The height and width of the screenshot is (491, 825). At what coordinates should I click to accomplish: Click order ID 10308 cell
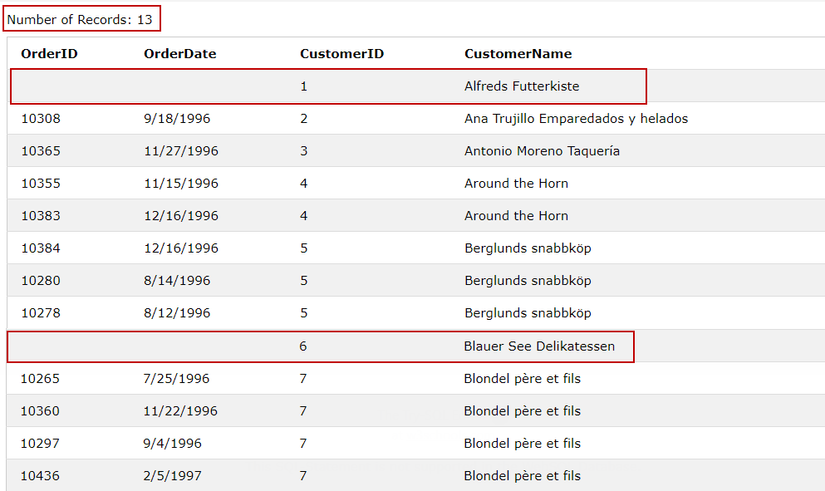click(41, 119)
